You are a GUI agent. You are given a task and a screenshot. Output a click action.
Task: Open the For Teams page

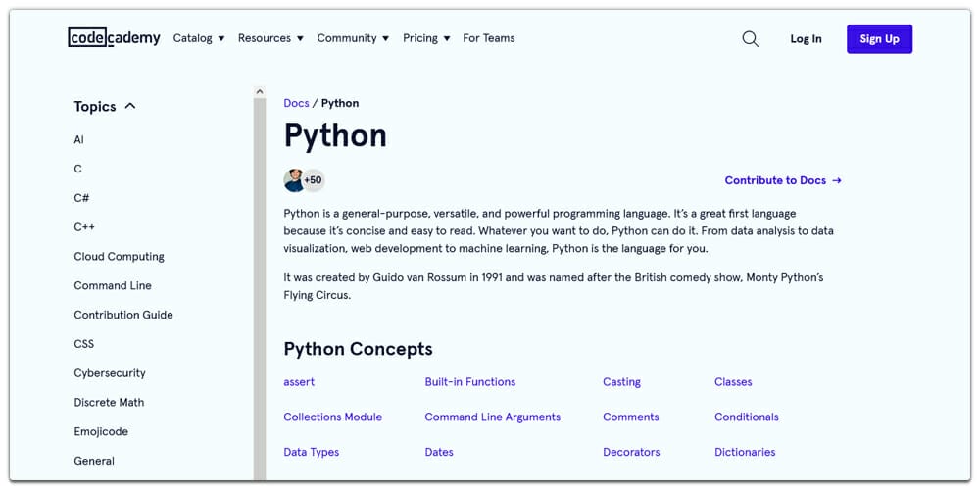point(489,38)
